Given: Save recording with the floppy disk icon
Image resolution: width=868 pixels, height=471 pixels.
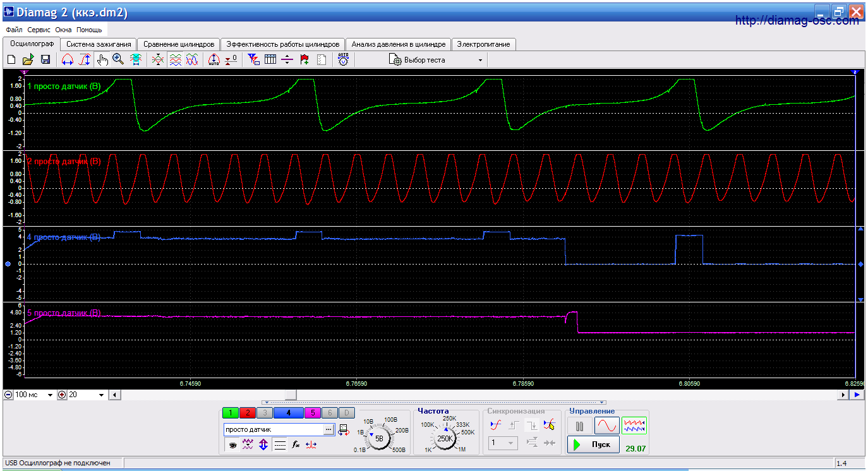Looking at the screenshot, I should [45, 60].
